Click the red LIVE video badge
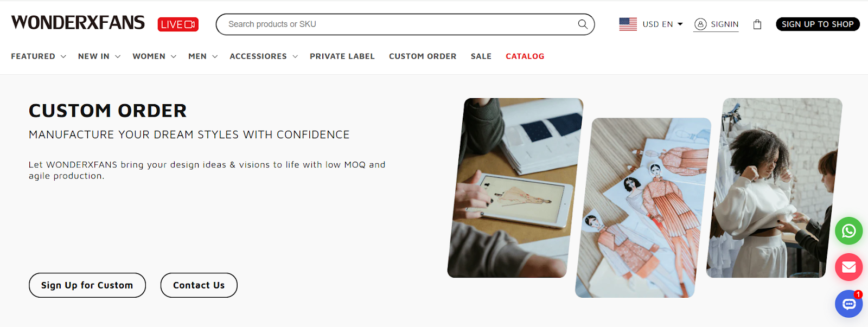This screenshot has width=868, height=327. pyautogui.click(x=178, y=24)
